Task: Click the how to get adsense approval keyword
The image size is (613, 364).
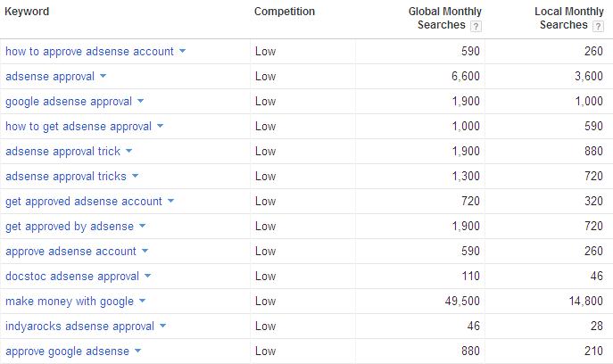Action: [79, 127]
